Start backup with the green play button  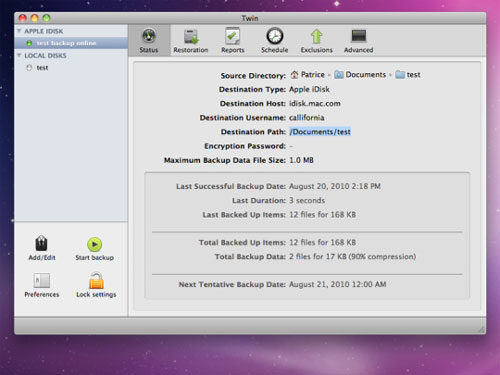click(95, 244)
